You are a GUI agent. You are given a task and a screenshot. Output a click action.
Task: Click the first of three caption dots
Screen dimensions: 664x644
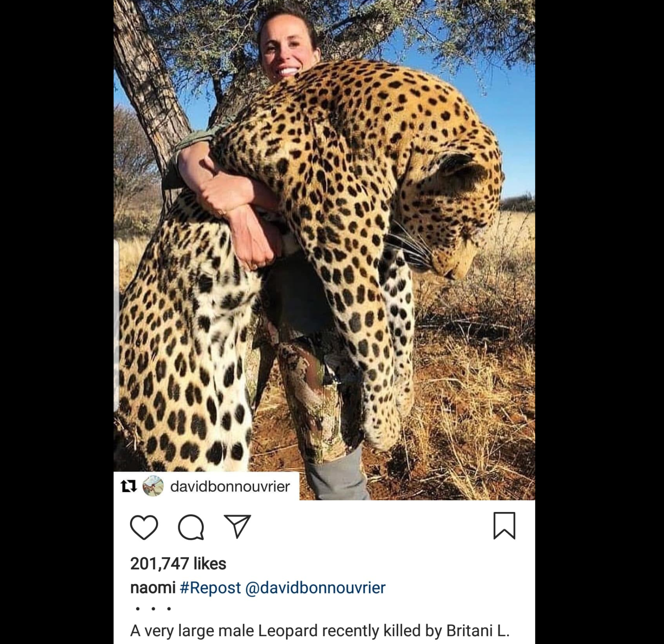[x=137, y=609]
